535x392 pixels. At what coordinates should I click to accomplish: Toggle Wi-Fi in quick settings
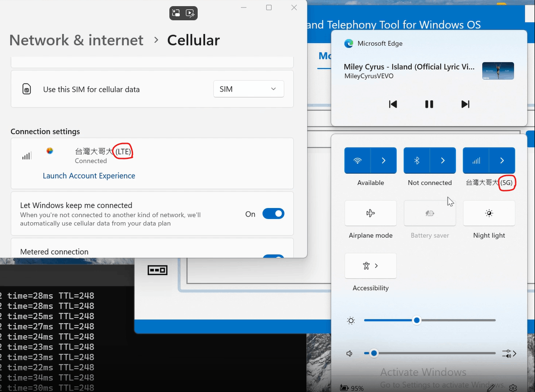[357, 161]
